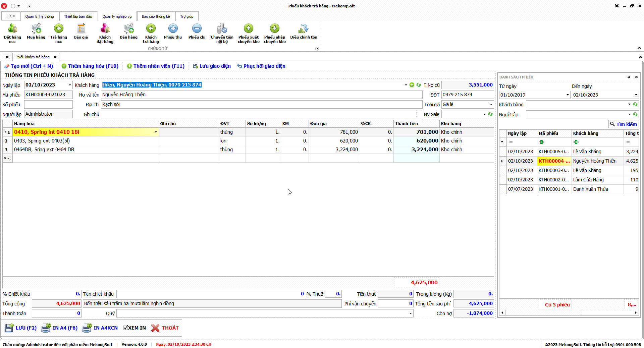Open the Quản trị hệ thống tab
644x348 pixels.
pos(39,16)
